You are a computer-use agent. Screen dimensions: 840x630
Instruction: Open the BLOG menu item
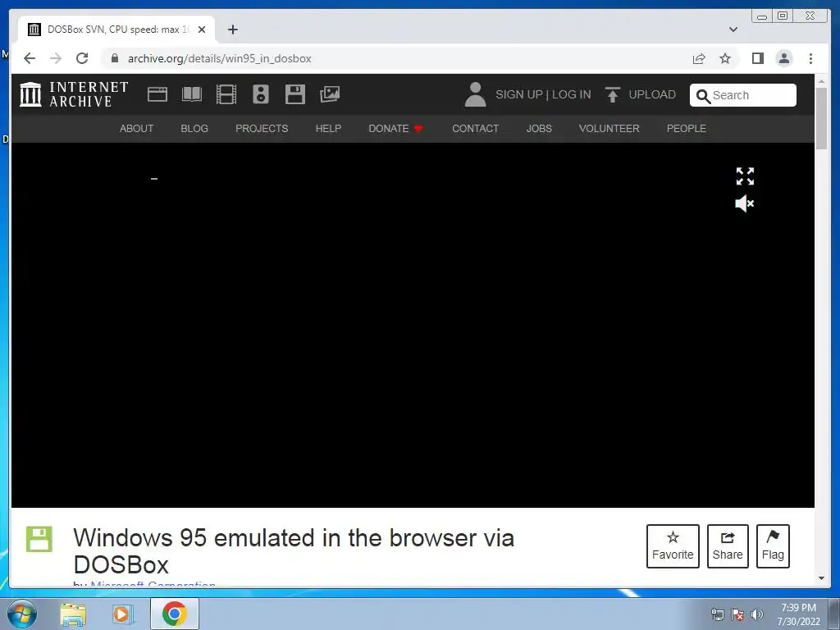tap(194, 129)
